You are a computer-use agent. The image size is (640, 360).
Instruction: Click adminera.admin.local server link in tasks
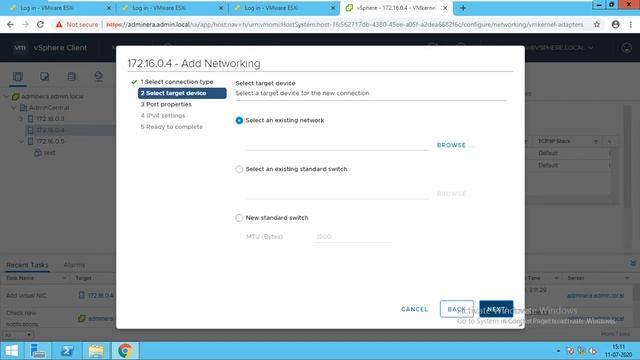coord(596,296)
